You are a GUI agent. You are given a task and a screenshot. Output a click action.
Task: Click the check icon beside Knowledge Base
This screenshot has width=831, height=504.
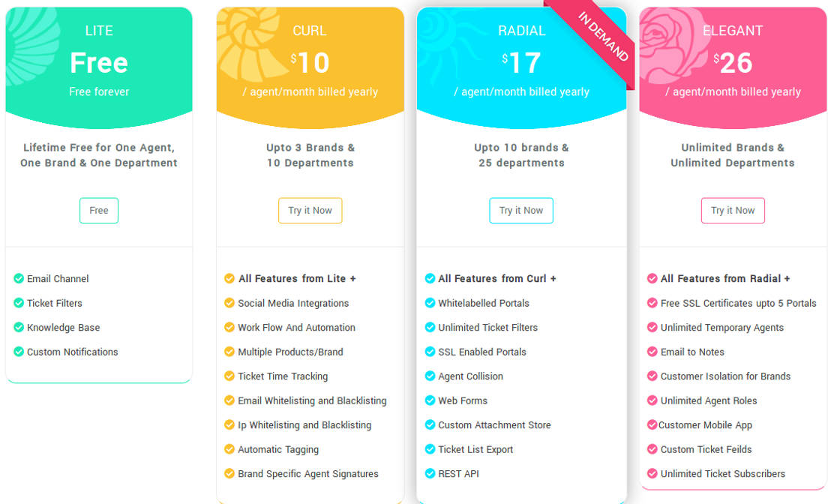(19, 327)
